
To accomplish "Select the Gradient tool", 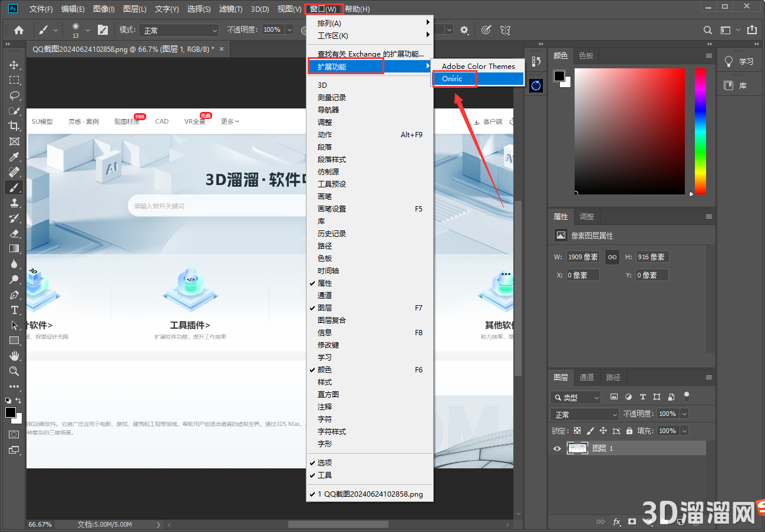I will click(x=14, y=249).
